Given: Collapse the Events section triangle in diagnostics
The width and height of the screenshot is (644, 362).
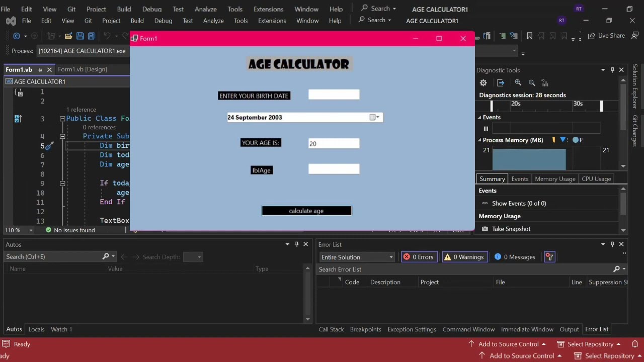Looking at the screenshot, I should (x=479, y=117).
